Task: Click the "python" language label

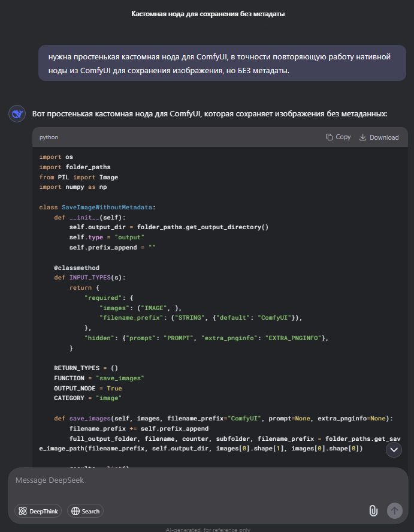Action: coord(49,137)
